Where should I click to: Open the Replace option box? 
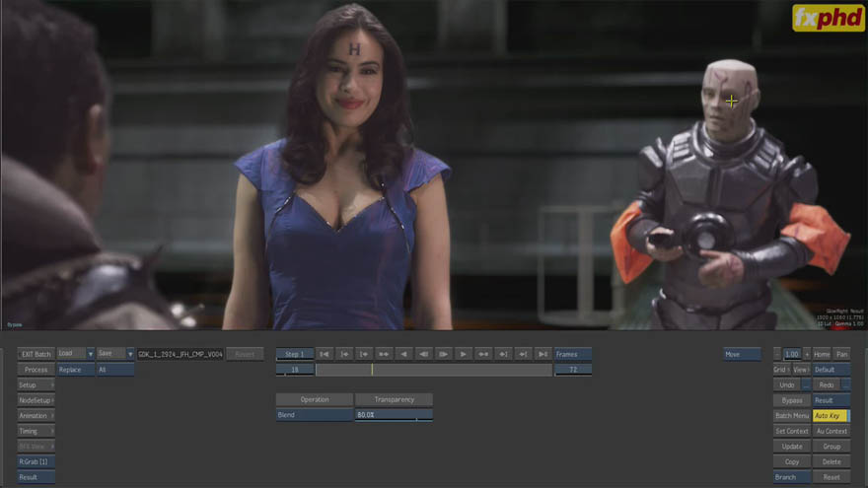[x=75, y=370]
